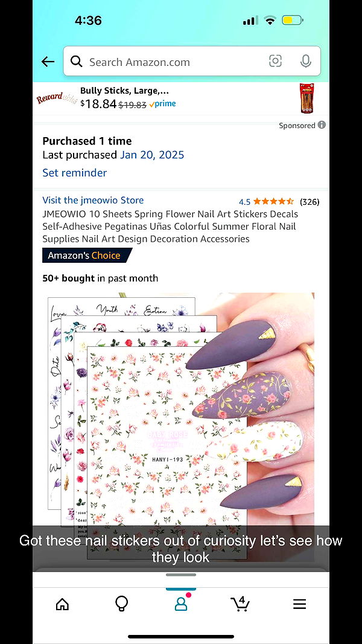Click the Sponsored info icon
This screenshot has width=362, height=644.
pyautogui.click(x=322, y=125)
